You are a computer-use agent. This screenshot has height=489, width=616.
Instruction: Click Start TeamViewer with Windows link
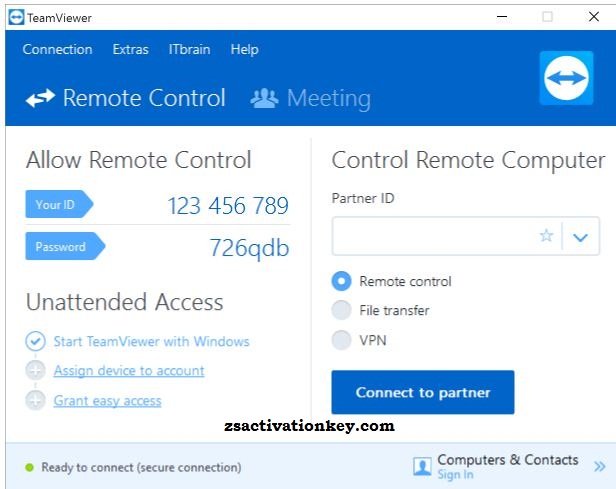coord(151,341)
